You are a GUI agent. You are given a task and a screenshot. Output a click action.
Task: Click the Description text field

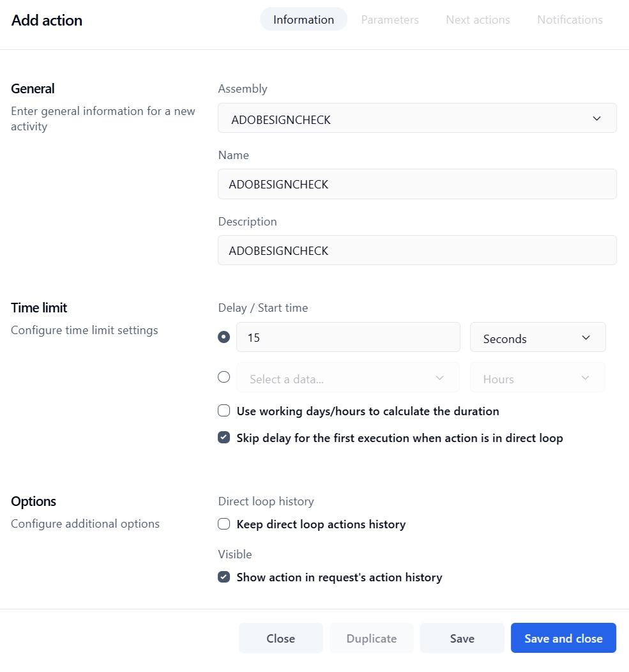coord(417,250)
